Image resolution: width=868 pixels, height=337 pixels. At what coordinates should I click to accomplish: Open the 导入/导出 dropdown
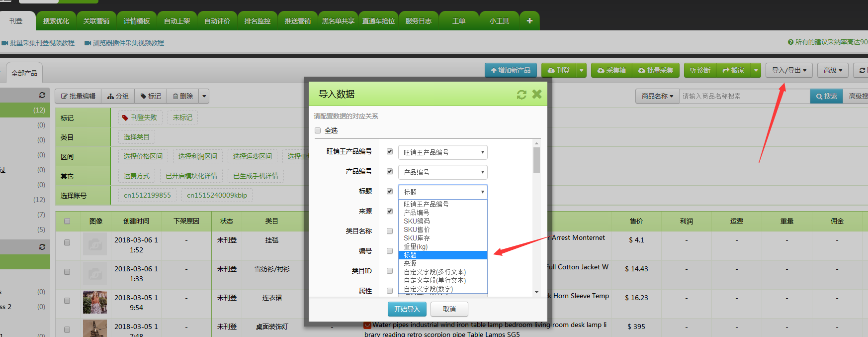point(789,70)
